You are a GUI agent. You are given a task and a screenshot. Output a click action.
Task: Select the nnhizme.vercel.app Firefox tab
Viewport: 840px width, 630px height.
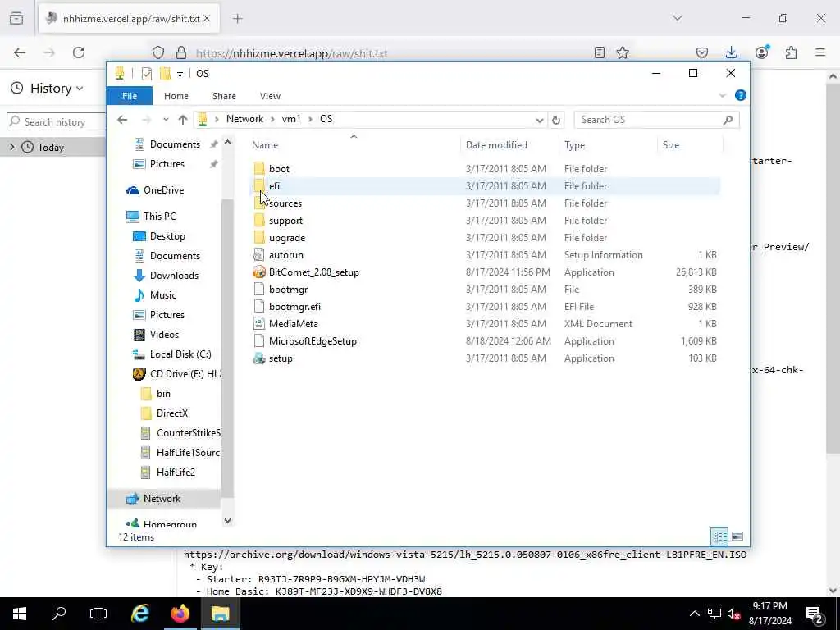click(x=129, y=19)
